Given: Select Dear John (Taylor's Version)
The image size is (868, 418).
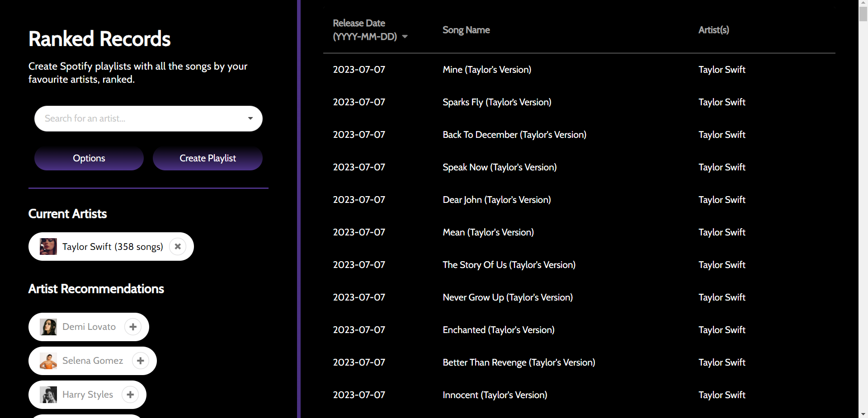Looking at the screenshot, I should pyautogui.click(x=497, y=200).
